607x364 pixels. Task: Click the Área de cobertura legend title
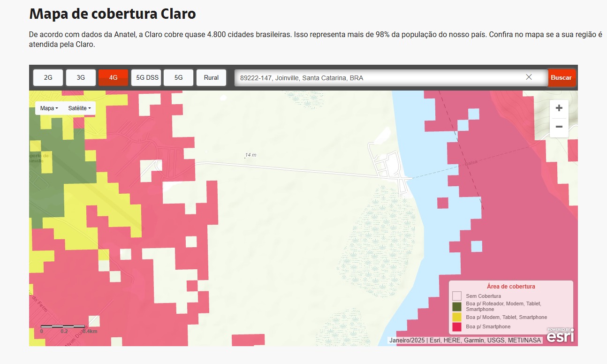click(511, 287)
